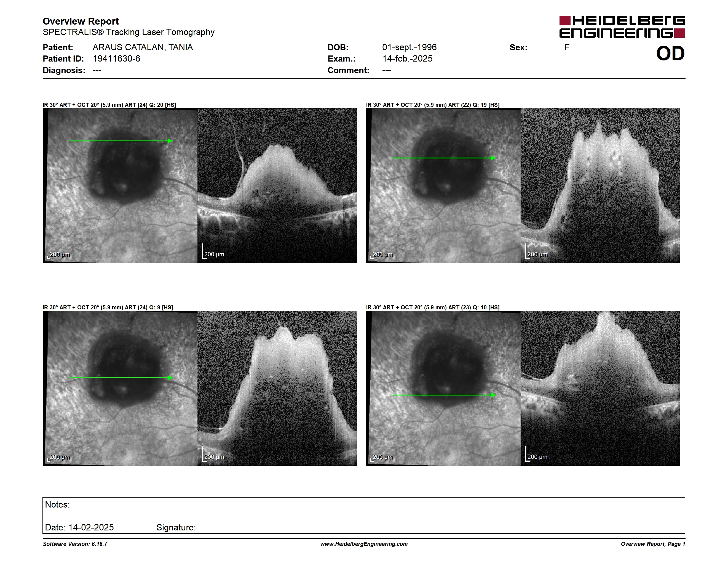Click scan caption ending ART (24) Q: 20 [HS]
The width and height of the screenshot is (728, 563).
click(109, 105)
